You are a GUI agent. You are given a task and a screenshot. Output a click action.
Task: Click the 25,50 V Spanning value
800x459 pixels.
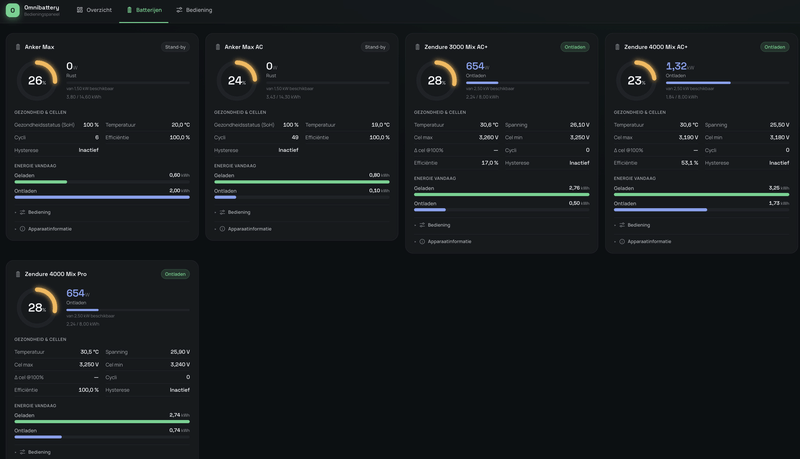click(780, 125)
